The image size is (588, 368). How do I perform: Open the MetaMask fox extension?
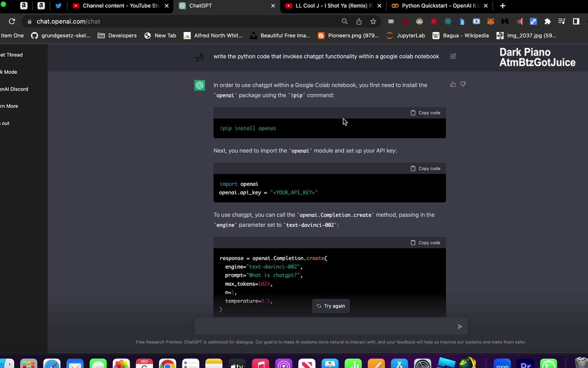(x=490, y=22)
